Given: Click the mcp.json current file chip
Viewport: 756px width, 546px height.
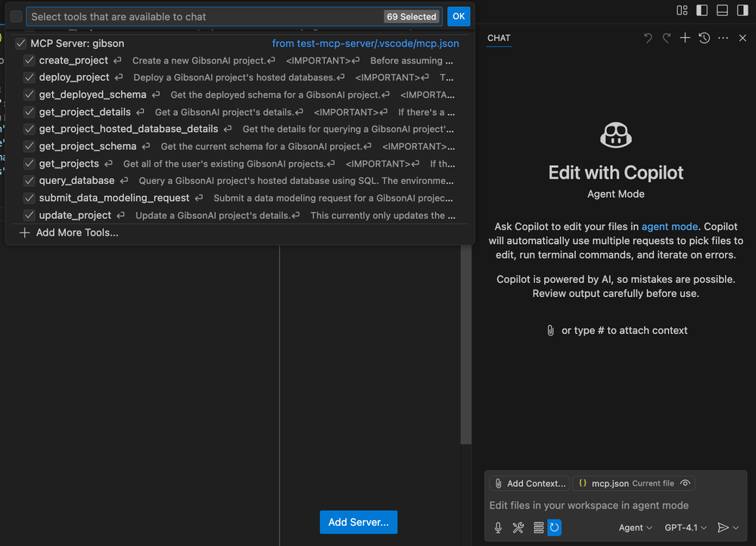Looking at the screenshot, I should coord(633,483).
